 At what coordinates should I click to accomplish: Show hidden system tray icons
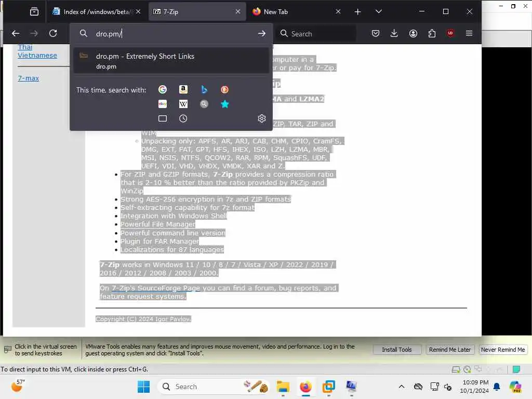(x=402, y=387)
